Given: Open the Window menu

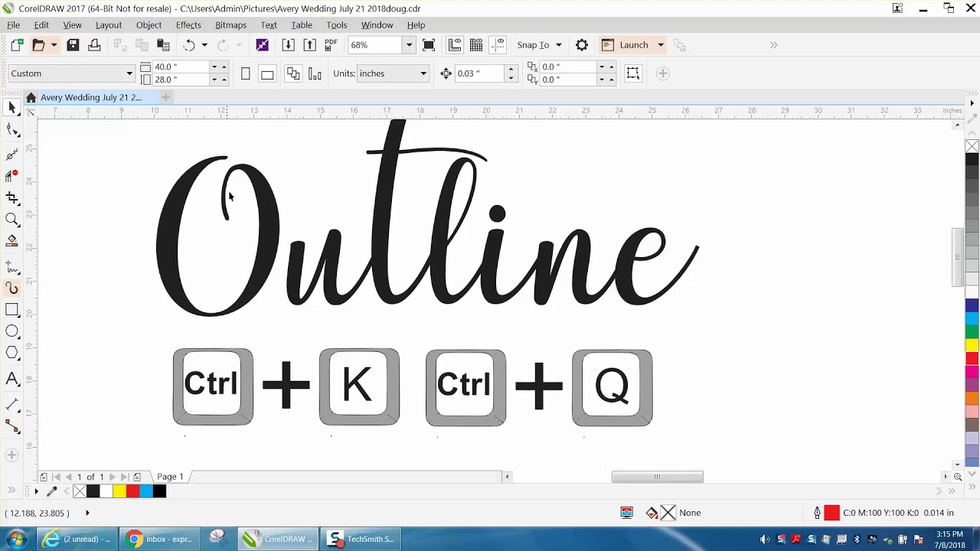Looking at the screenshot, I should tap(377, 25).
